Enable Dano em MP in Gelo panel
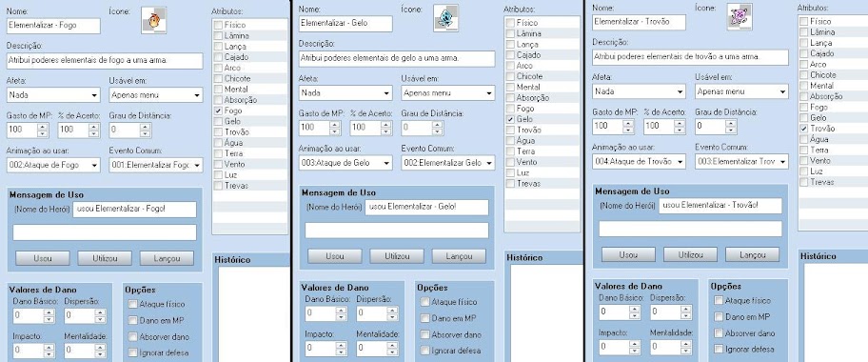This screenshot has height=362, width=868. (x=425, y=318)
